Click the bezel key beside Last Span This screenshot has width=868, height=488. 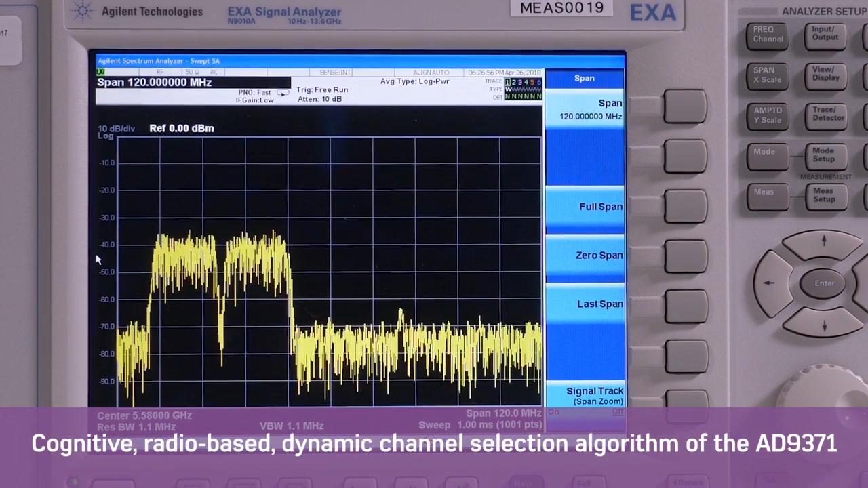[x=685, y=306]
